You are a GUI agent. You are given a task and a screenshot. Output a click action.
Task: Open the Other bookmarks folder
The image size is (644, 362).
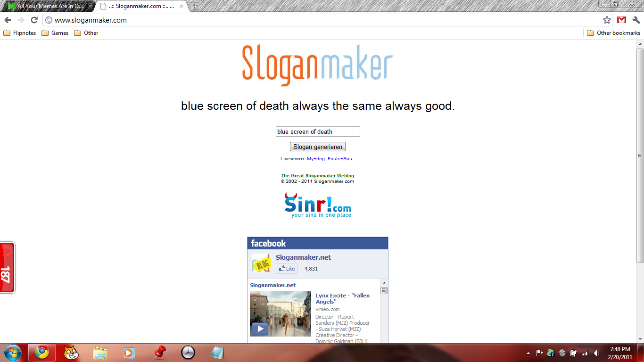[613, 33]
